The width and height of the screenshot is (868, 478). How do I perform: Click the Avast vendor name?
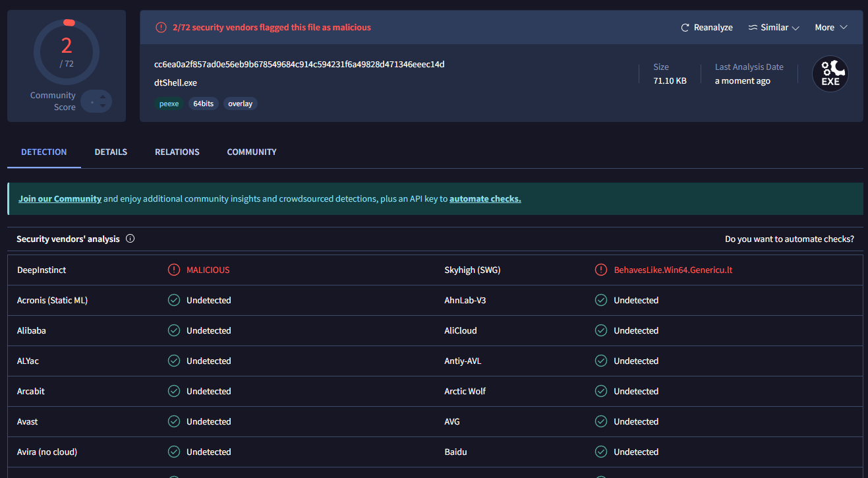pos(28,422)
